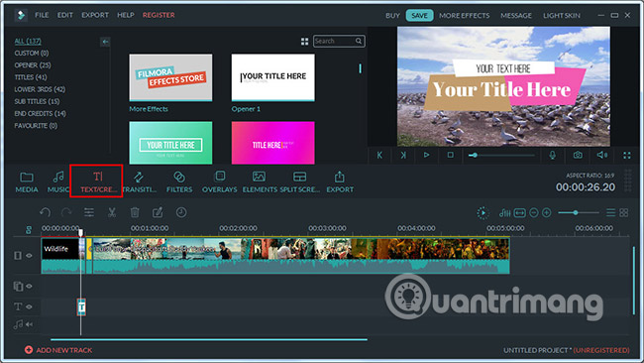Click the SAVE button
644x363 pixels.
point(419,16)
